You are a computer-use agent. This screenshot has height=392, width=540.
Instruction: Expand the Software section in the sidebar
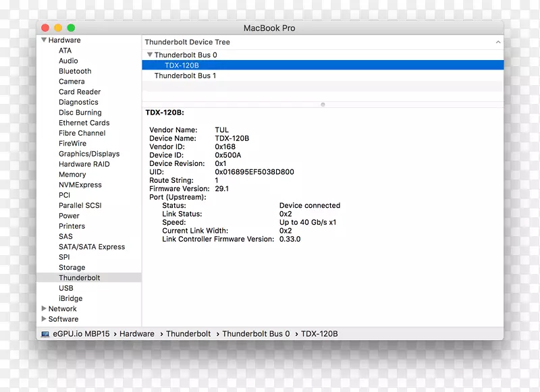[44, 318]
